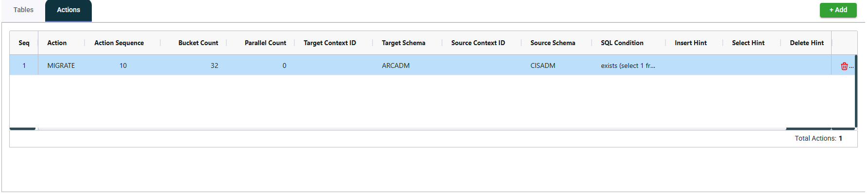Sort by Action Sequence column
This screenshot has width=868, height=195.
click(x=119, y=43)
